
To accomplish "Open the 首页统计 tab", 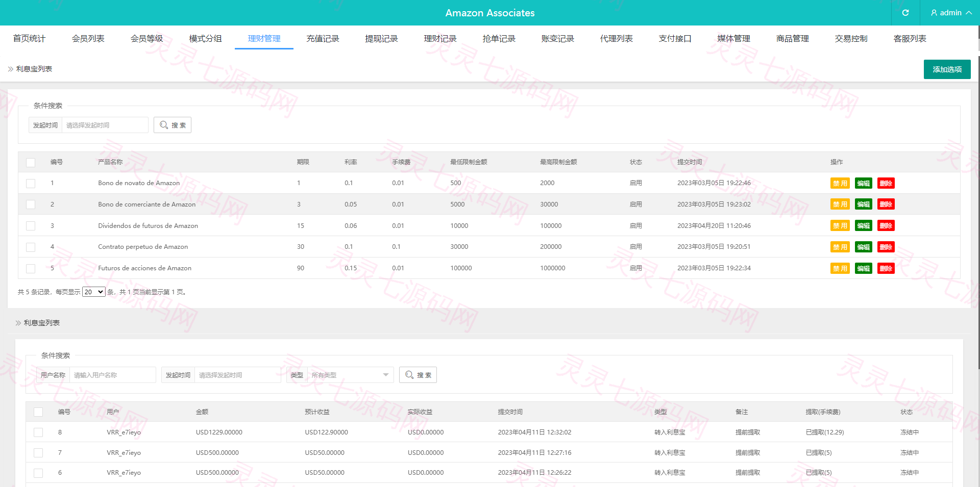I will coord(29,39).
